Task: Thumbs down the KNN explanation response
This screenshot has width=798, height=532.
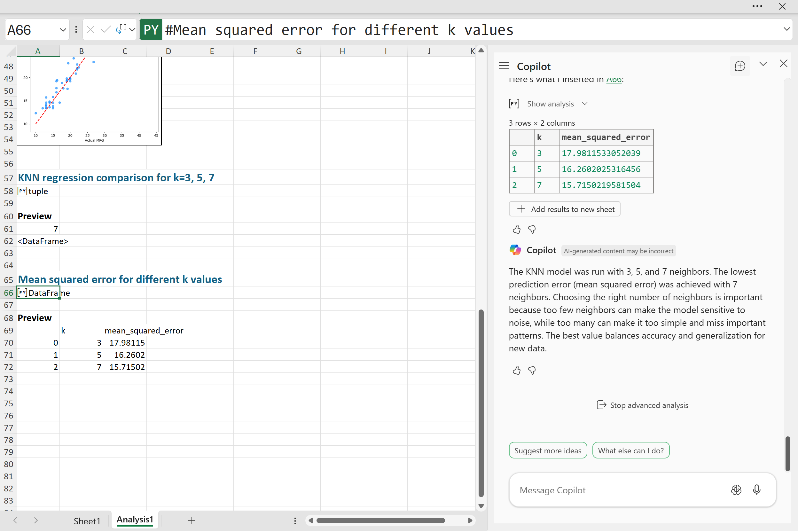Action: pyautogui.click(x=532, y=370)
